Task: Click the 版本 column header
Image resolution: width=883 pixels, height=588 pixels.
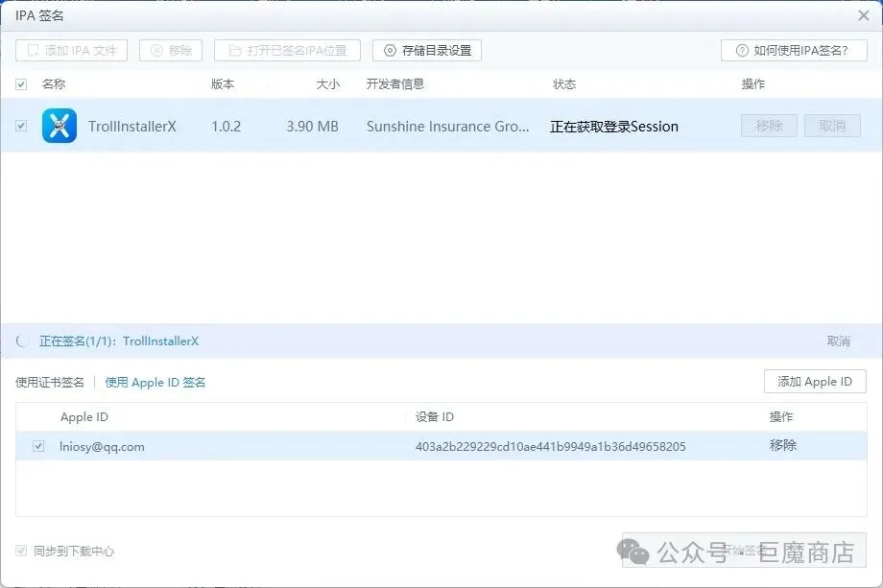Action: tap(223, 84)
